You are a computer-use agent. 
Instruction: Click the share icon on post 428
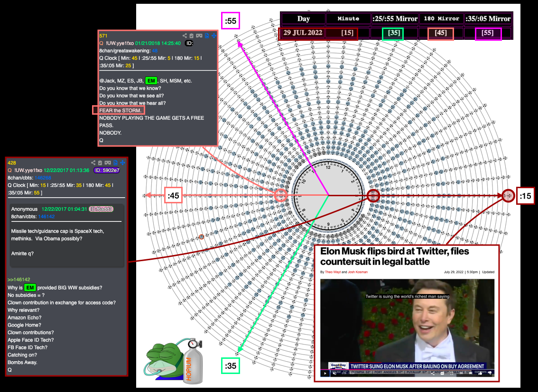93,163
